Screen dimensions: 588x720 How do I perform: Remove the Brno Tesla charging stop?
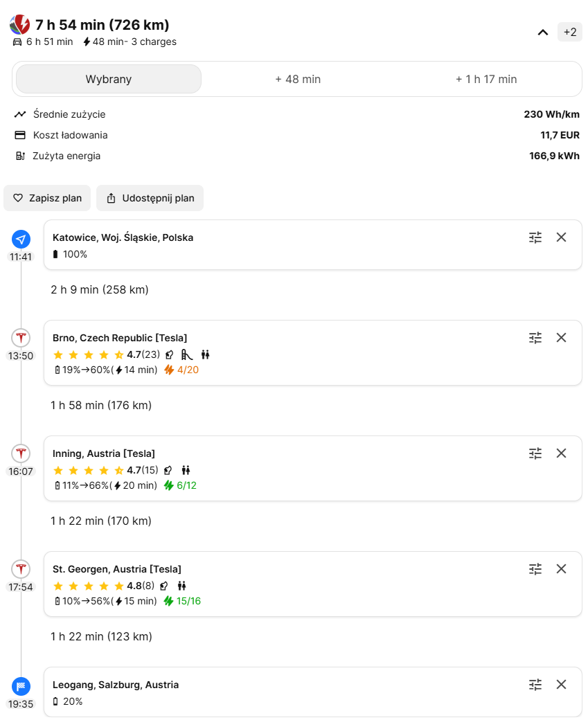click(561, 338)
